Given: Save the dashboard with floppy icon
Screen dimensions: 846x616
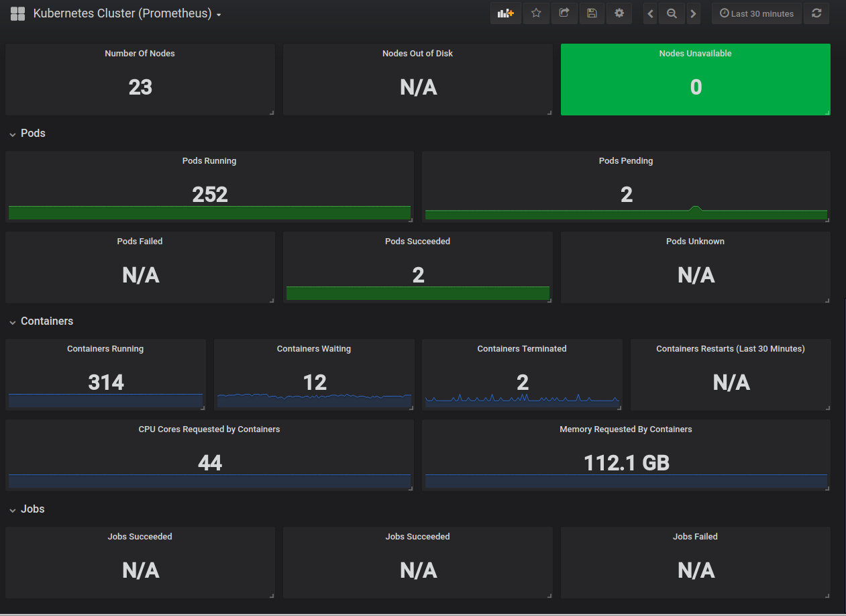Looking at the screenshot, I should point(592,13).
